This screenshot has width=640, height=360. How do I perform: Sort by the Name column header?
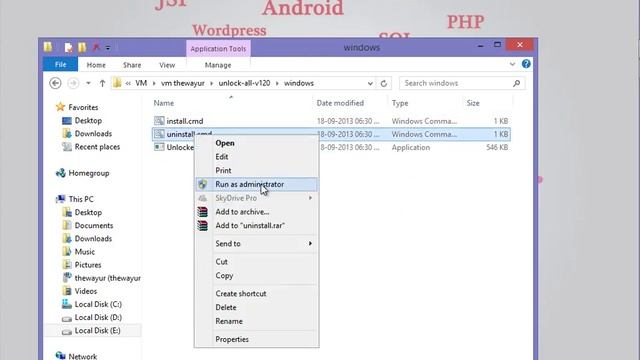click(x=164, y=103)
